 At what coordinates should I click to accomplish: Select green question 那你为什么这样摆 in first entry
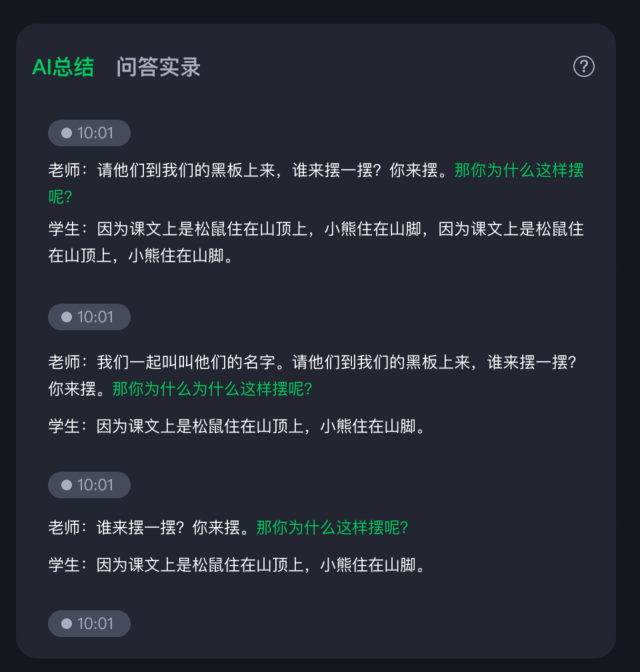(x=519, y=170)
